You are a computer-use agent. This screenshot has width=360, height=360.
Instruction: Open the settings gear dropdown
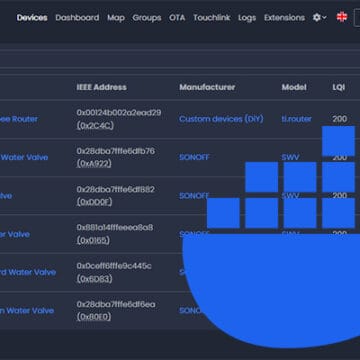(319, 17)
